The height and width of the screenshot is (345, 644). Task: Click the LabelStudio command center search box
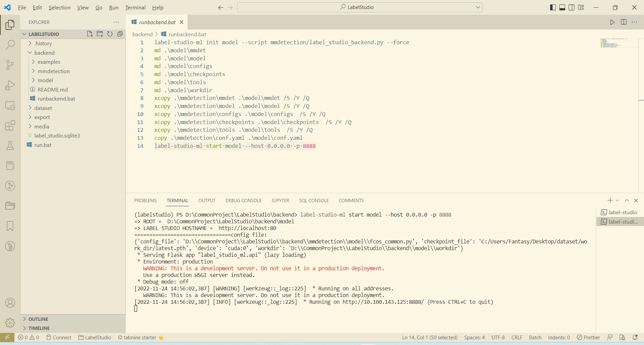pyautogui.click(x=360, y=7)
